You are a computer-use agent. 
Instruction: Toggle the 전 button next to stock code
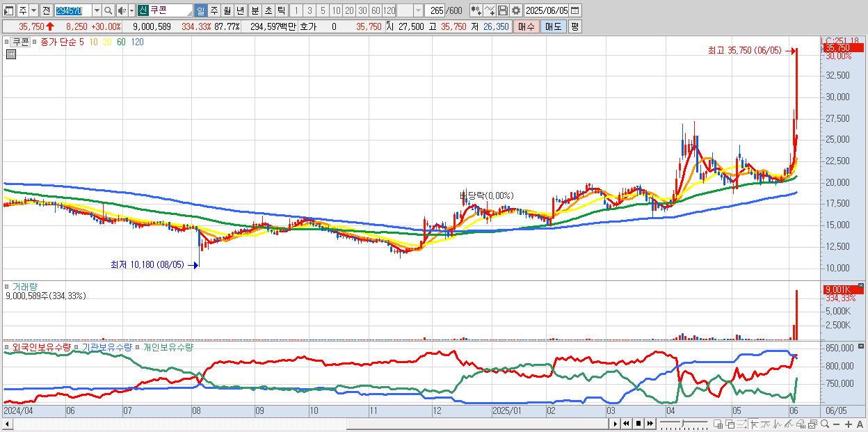pos(46,10)
